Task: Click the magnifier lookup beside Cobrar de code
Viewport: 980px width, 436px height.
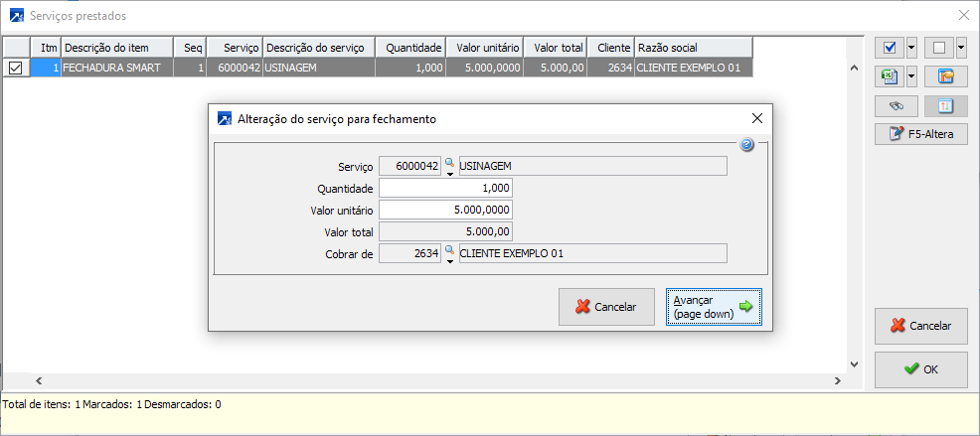Action: [x=449, y=250]
